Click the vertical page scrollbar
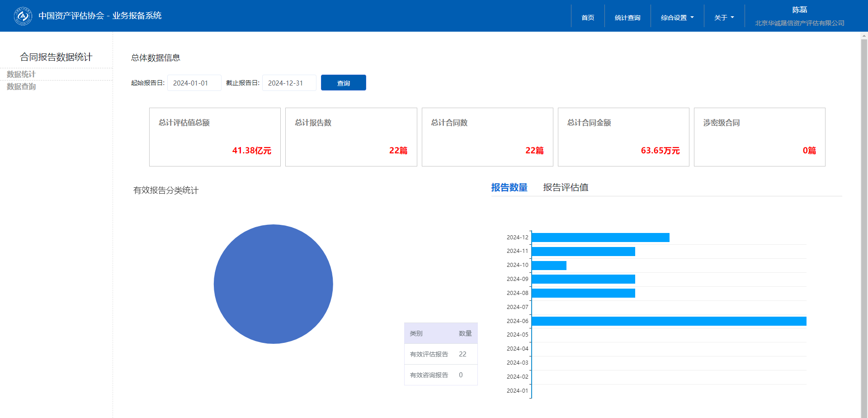The height and width of the screenshot is (418, 868). pyautogui.click(x=864, y=226)
